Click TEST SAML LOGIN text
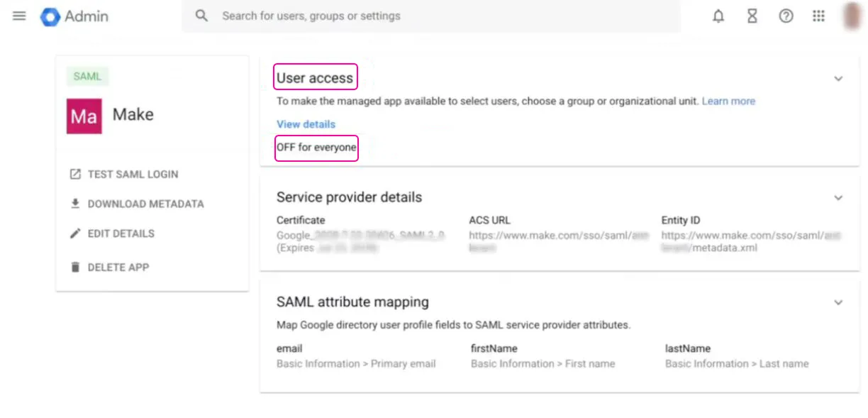Image resolution: width=868 pixels, height=418 pixels. point(133,174)
